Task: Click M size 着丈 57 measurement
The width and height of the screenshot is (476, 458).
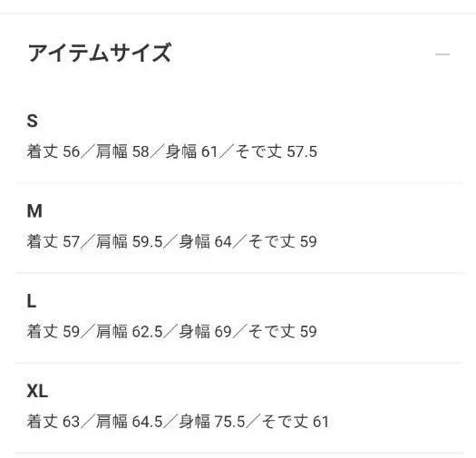Action: pos(53,241)
